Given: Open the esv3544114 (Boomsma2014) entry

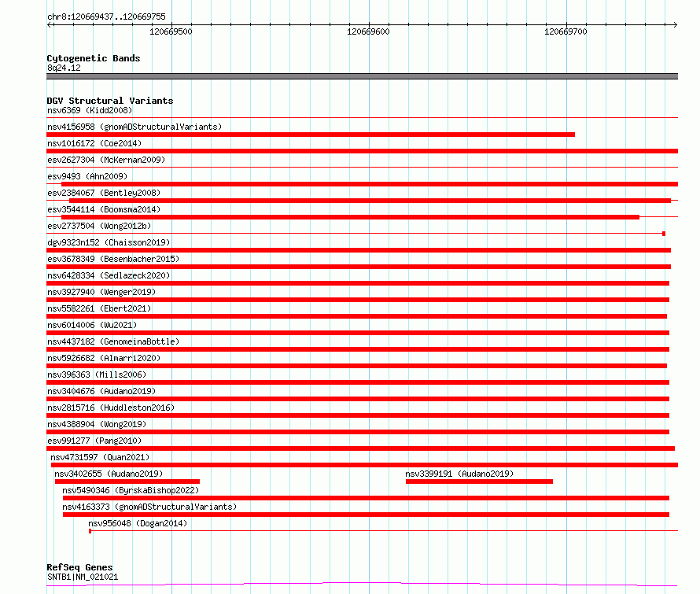Looking at the screenshot, I should [x=104, y=209].
